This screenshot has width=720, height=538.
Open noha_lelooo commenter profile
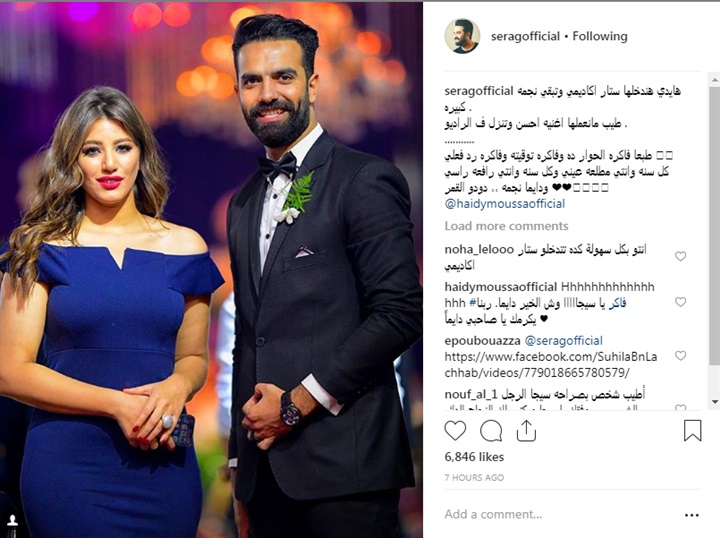point(479,249)
